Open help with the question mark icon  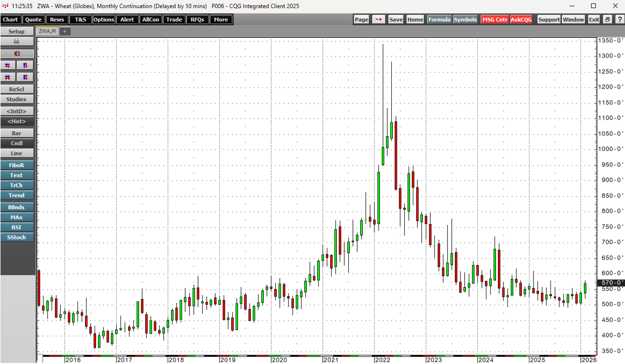tap(618, 19)
